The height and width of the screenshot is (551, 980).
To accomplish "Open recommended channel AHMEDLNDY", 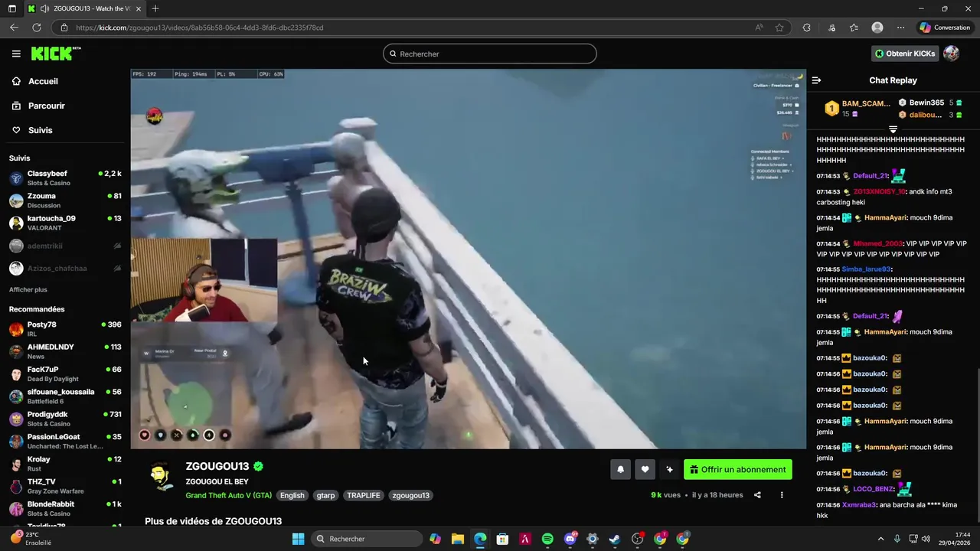I will click(x=65, y=351).
